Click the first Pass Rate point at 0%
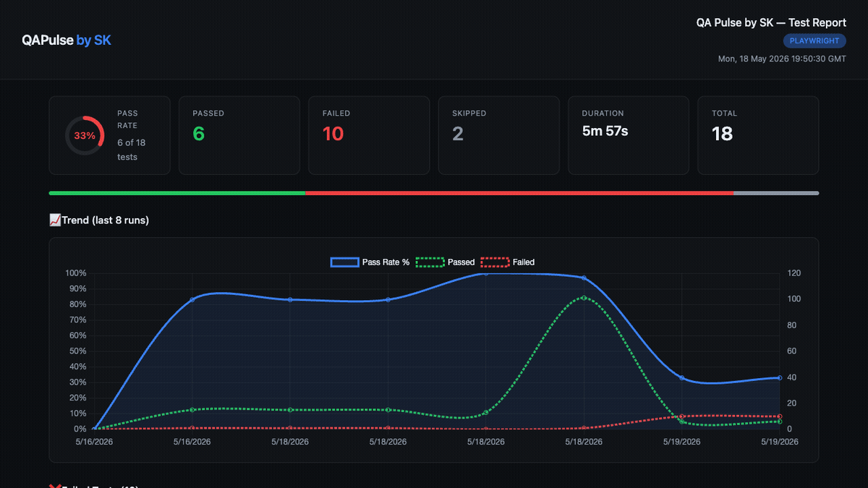The width and height of the screenshot is (868, 488). 94,429
